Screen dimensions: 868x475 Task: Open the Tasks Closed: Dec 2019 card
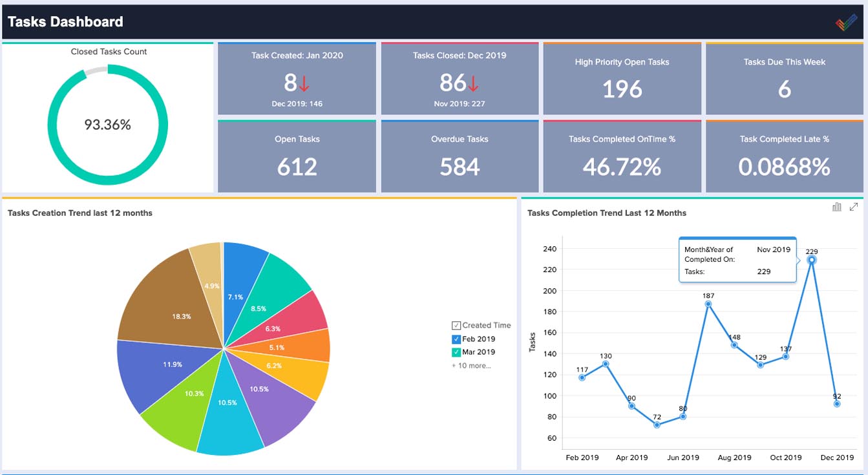tap(460, 79)
